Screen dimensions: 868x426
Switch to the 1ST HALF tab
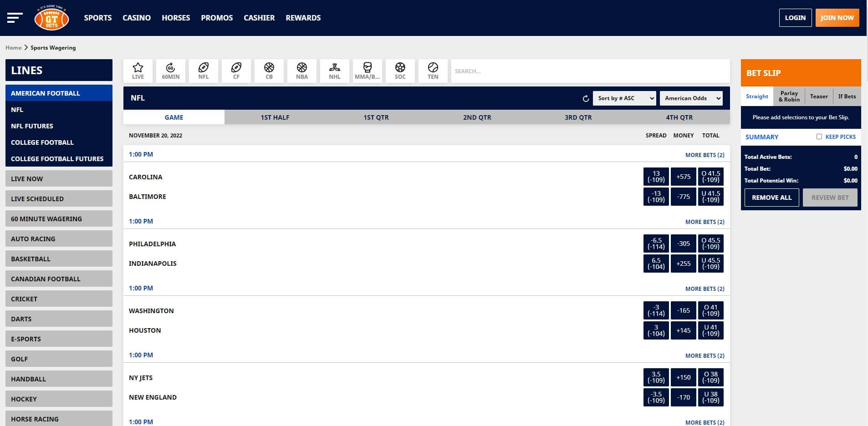pyautogui.click(x=275, y=117)
